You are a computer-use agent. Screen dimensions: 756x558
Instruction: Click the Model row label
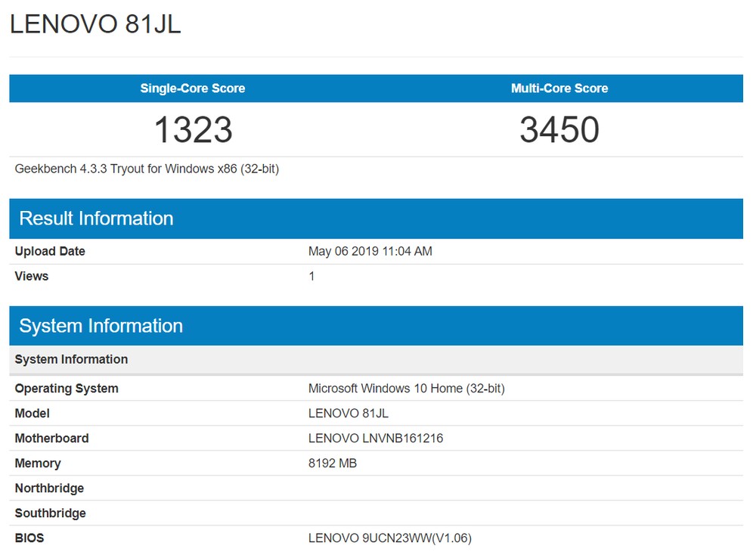33,414
